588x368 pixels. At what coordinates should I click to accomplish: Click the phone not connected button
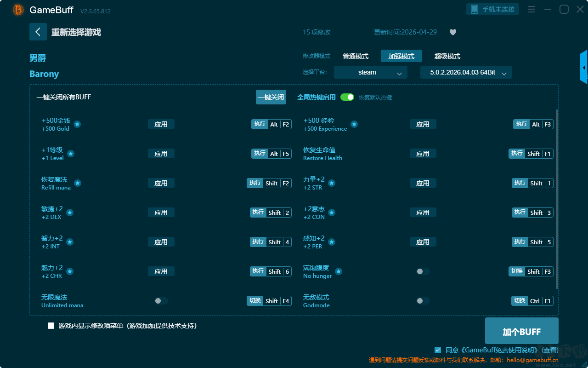(493, 9)
